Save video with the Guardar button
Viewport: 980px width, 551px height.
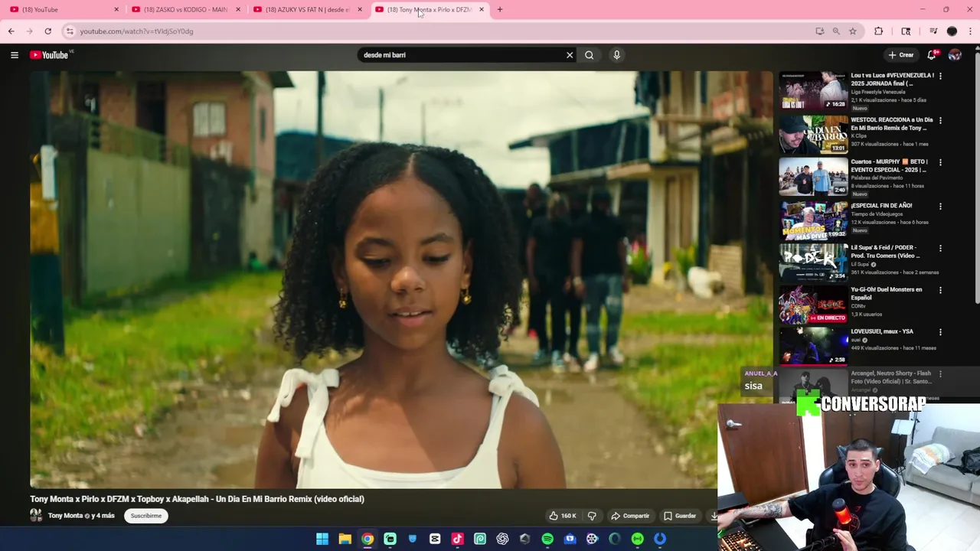point(680,516)
